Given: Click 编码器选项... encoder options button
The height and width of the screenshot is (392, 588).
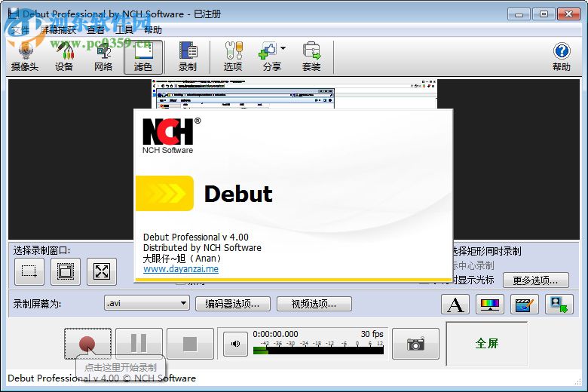Looking at the screenshot, I should pyautogui.click(x=232, y=304).
